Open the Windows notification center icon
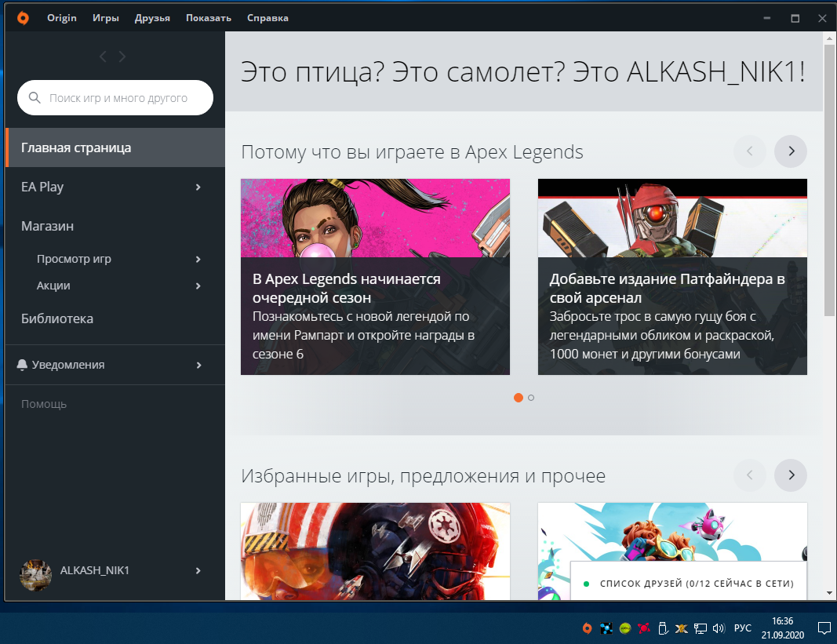The image size is (837, 644). 824,628
